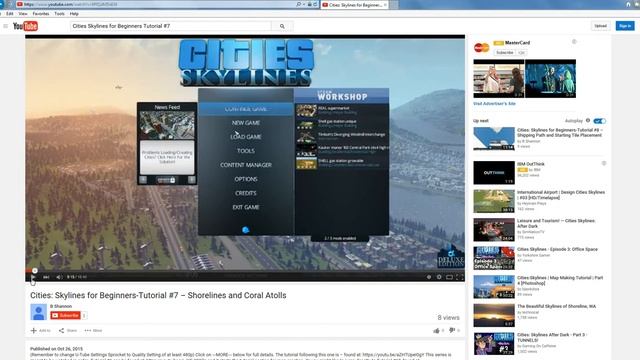The image size is (640, 360).
Task: Click the Steam Workshop header in the game menu
Action: coord(342,96)
